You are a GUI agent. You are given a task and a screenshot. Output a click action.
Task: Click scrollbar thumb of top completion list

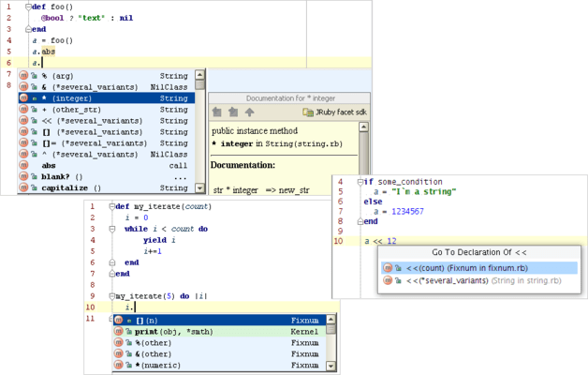199,84
